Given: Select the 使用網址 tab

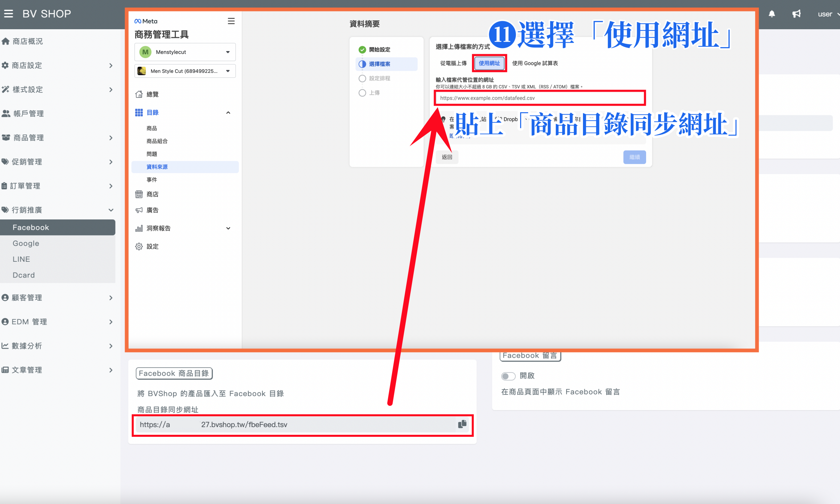Looking at the screenshot, I should pyautogui.click(x=489, y=63).
